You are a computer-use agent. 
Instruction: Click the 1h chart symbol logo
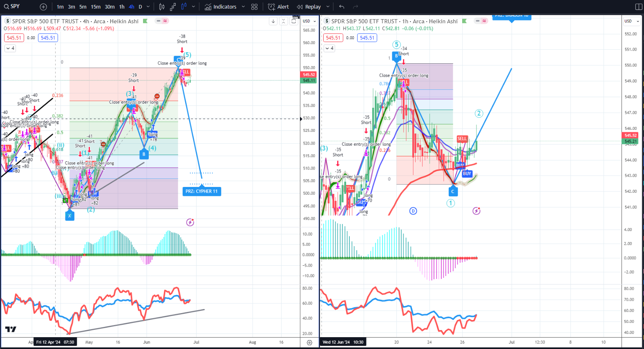pyautogui.click(x=326, y=21)
